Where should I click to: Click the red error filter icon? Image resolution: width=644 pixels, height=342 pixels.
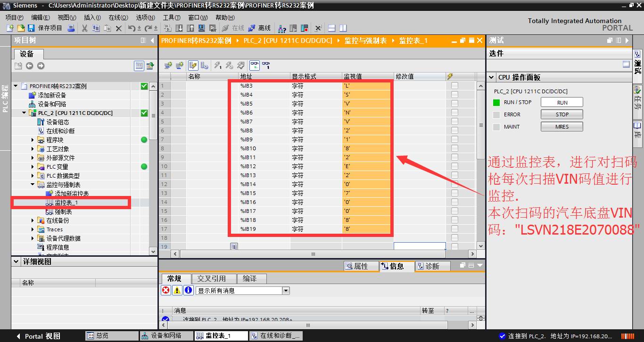[166, 291]
